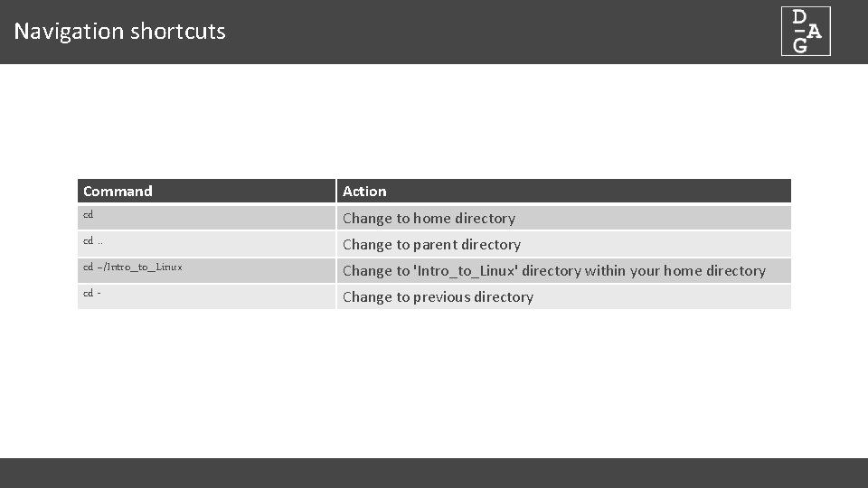Click 'Change to previous directory' text
The image size is (868, 488).
click(438, 296)
